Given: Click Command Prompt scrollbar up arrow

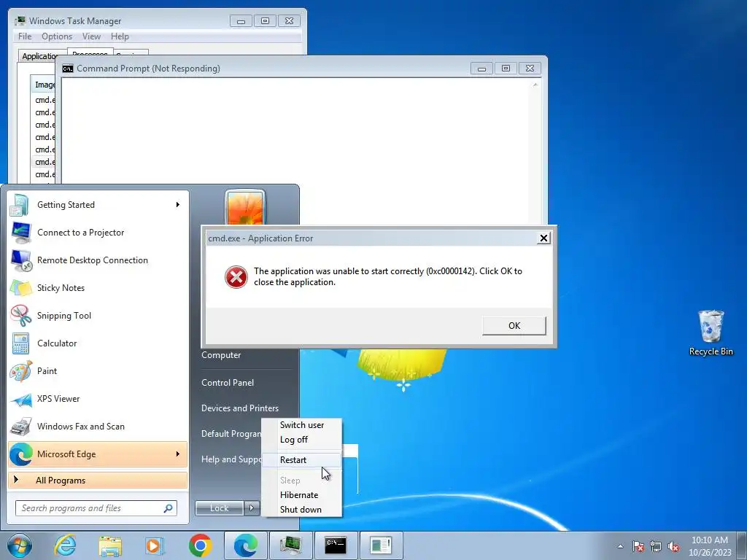Looking at the screenshot, I should pos(535,85).
